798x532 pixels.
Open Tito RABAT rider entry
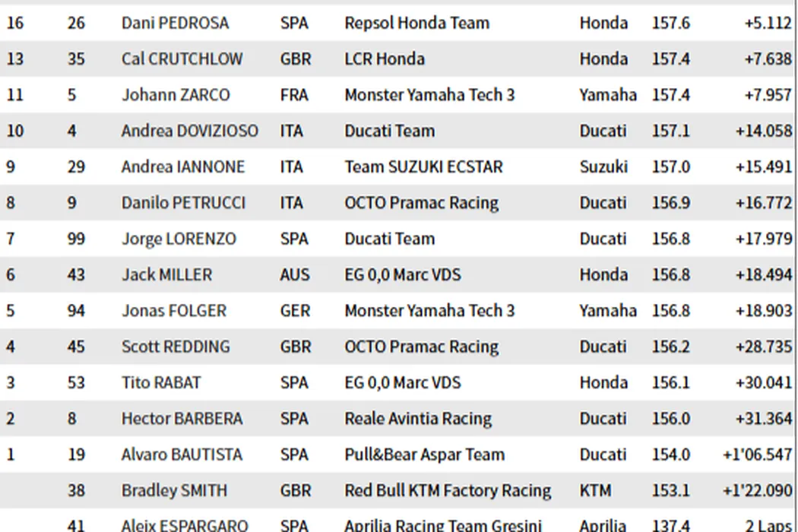tap(161, 382)
